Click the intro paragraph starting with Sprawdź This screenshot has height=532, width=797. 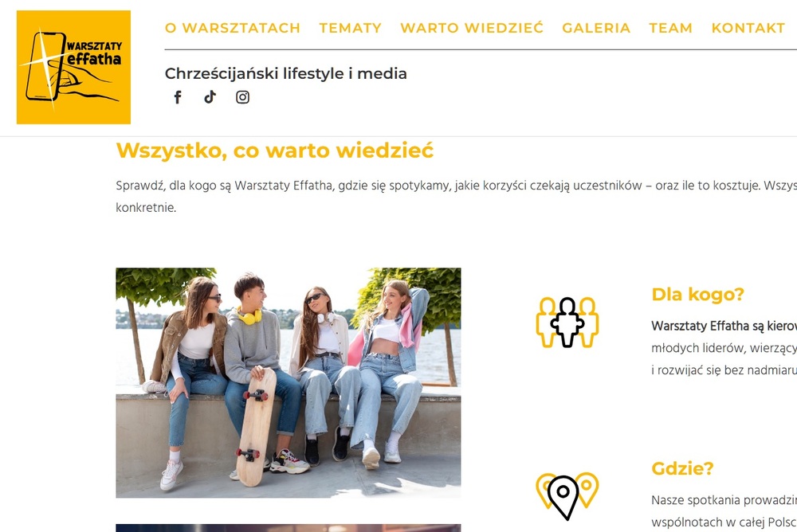point(457,197)
